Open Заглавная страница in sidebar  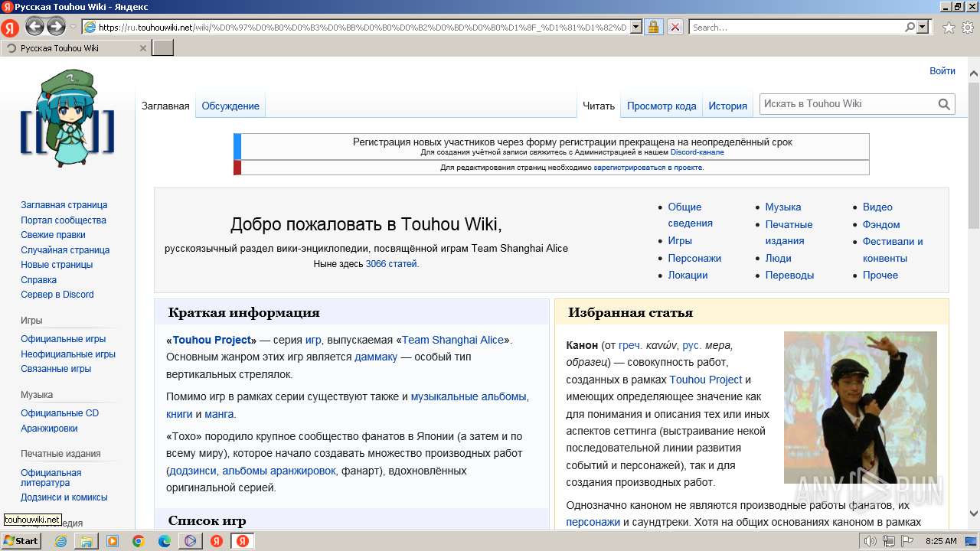coord(64,205)
